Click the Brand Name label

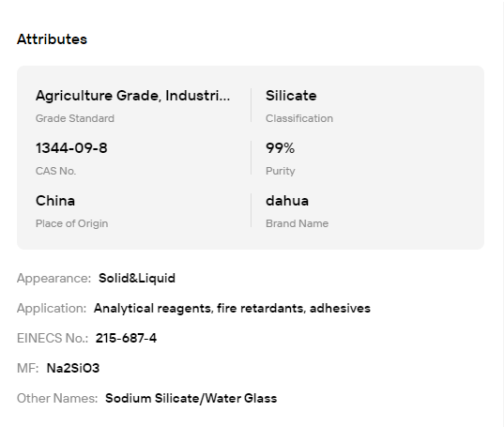point(297,223)
